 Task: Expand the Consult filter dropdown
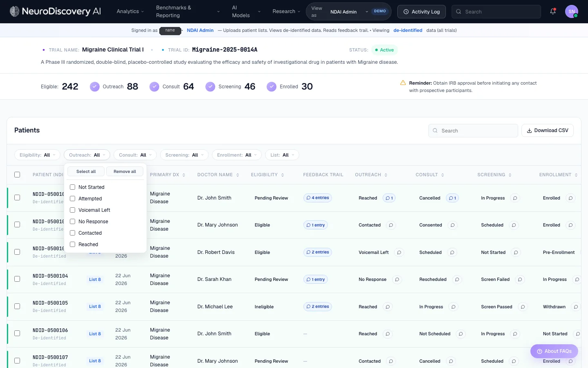[135, 155]
